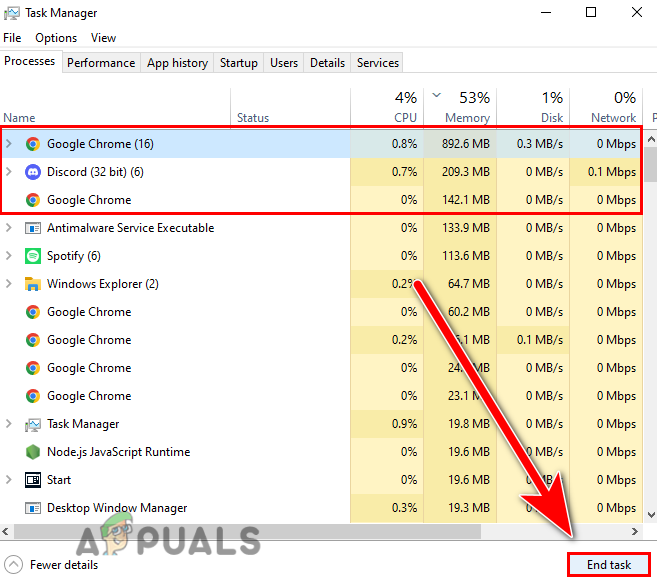Image resolution: width=657 pixels, height=588 pixels.
Task: Select the 133.9 MB memory cell
Action: [x=460, y=228]
